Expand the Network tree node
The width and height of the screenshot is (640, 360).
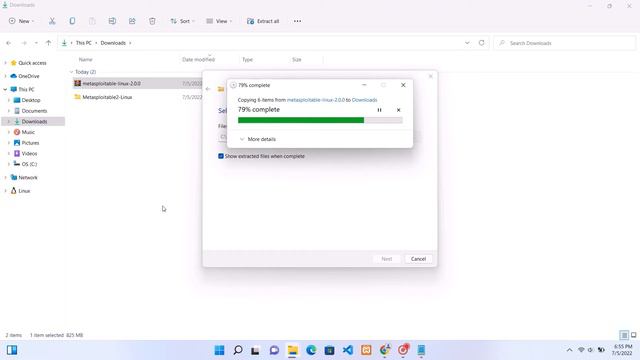[x=5, y=178]
